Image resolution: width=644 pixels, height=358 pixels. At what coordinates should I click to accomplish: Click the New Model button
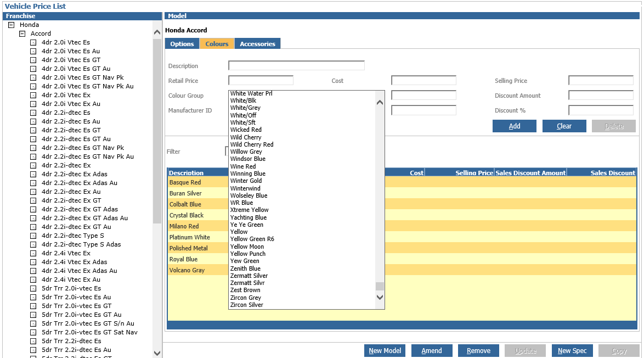(x=385, y=351)
